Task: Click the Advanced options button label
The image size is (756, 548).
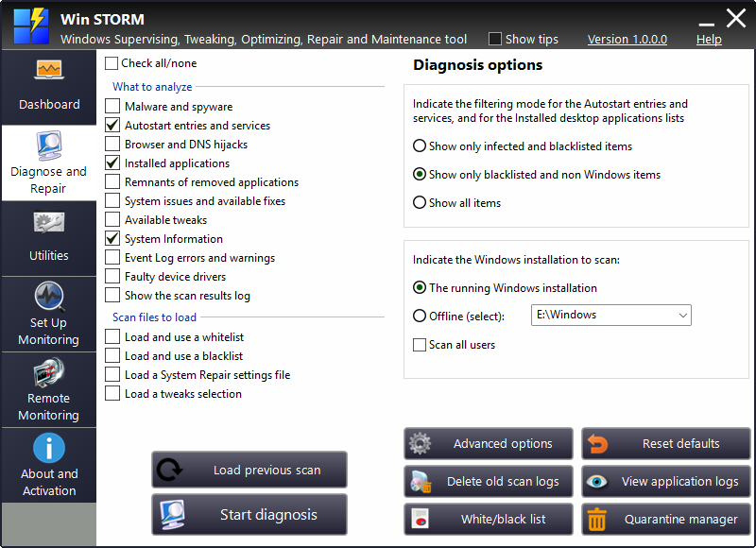Action: [x=503, y=443]
